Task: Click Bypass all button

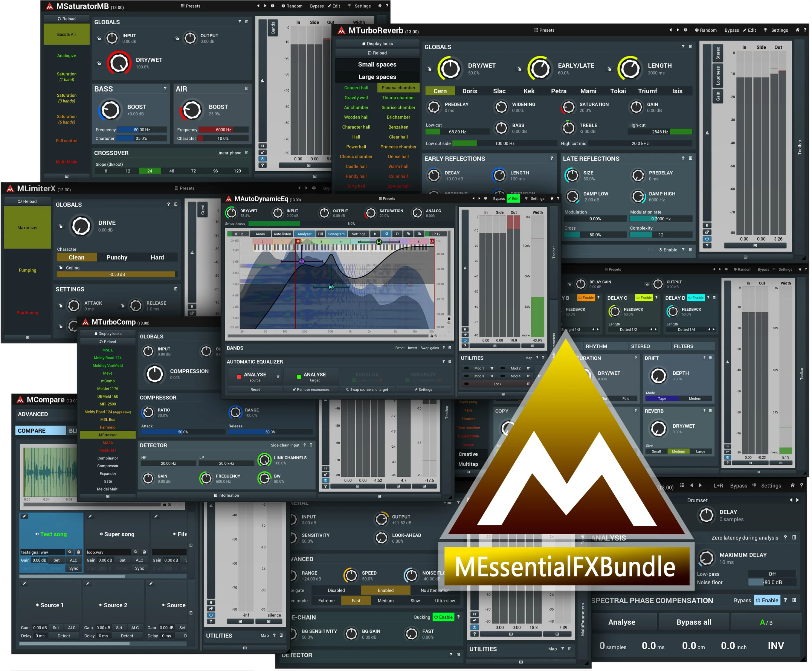Action: tap(694, 622)
